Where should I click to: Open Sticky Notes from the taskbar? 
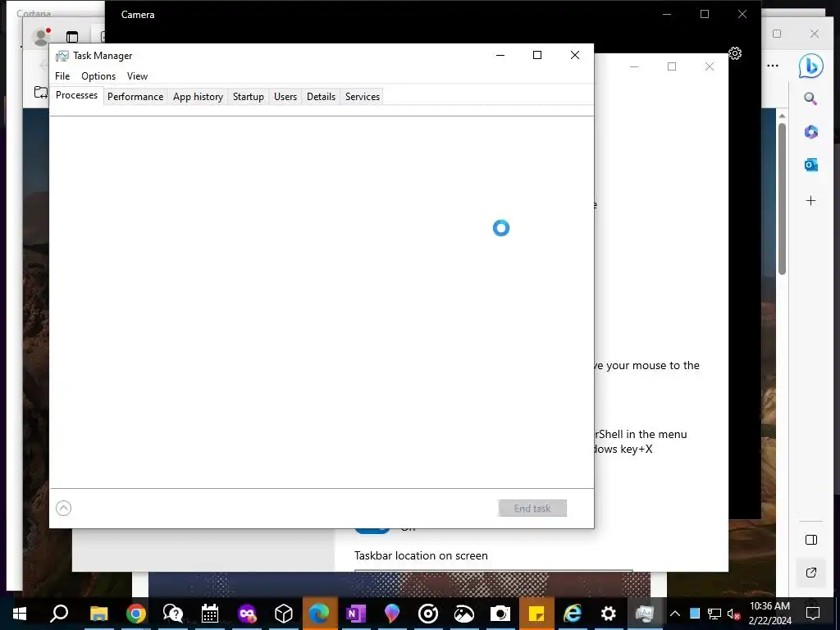(x=536, y=614)
